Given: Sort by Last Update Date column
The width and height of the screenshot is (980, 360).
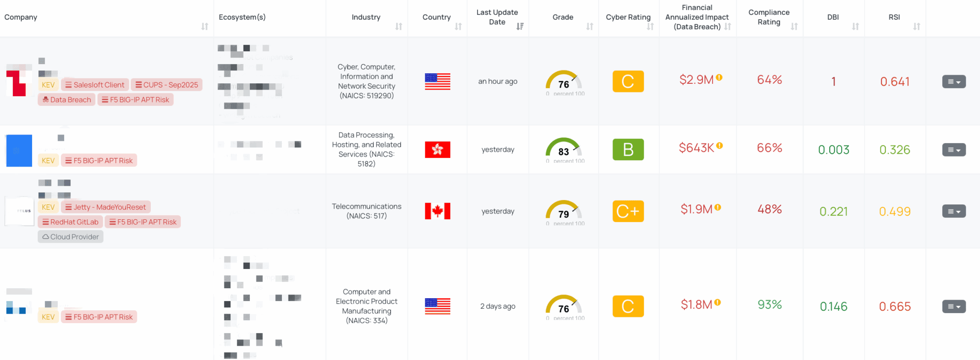Looking at the screenshot, I should click(x=520, y=26).
